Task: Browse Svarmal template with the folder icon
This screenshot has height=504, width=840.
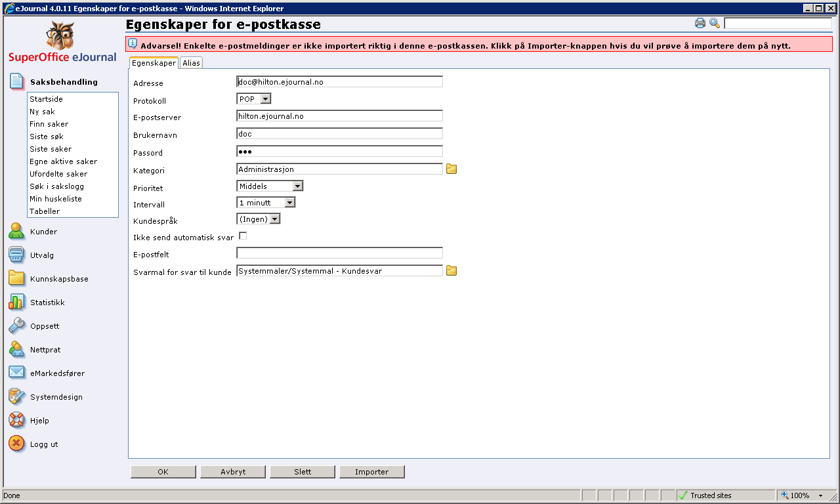Action: 451,271
